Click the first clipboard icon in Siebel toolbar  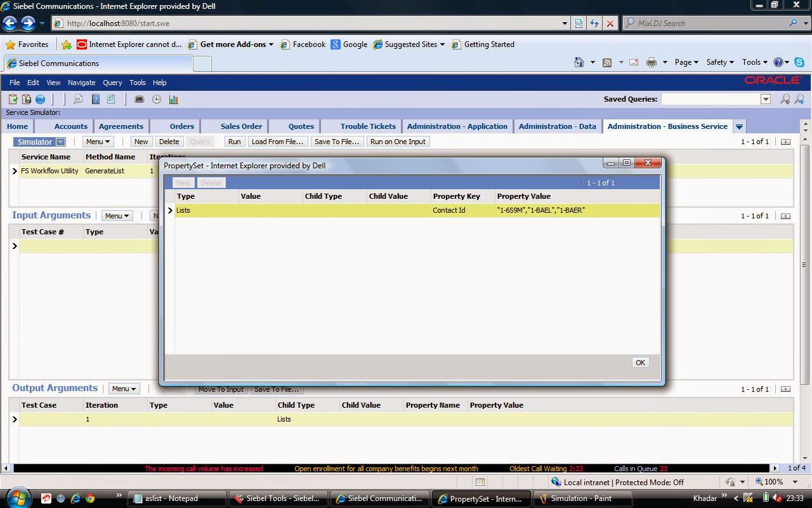pyautogui.click(x=13, y=99)
